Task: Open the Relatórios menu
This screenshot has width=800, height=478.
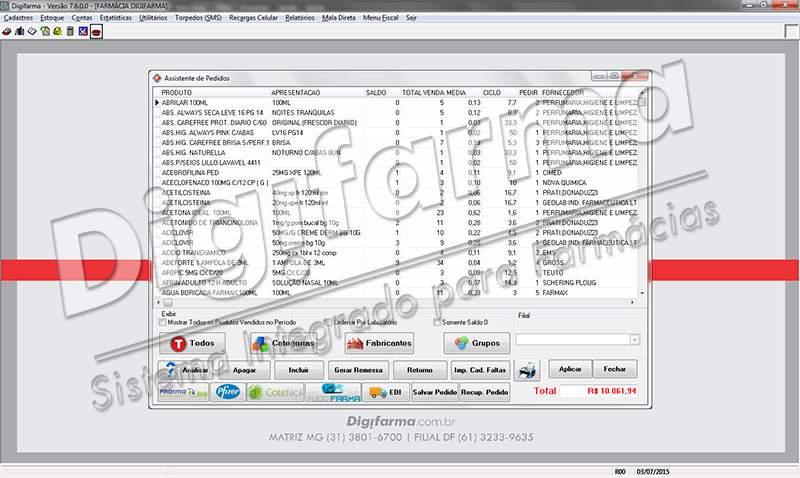Action: (x=299, y=18)
